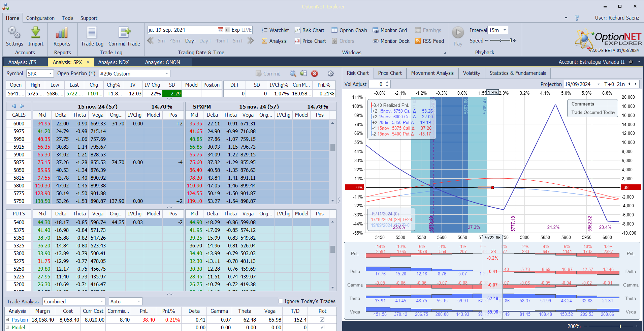
Task: Click the Import download icon
Action: (36, 33)
